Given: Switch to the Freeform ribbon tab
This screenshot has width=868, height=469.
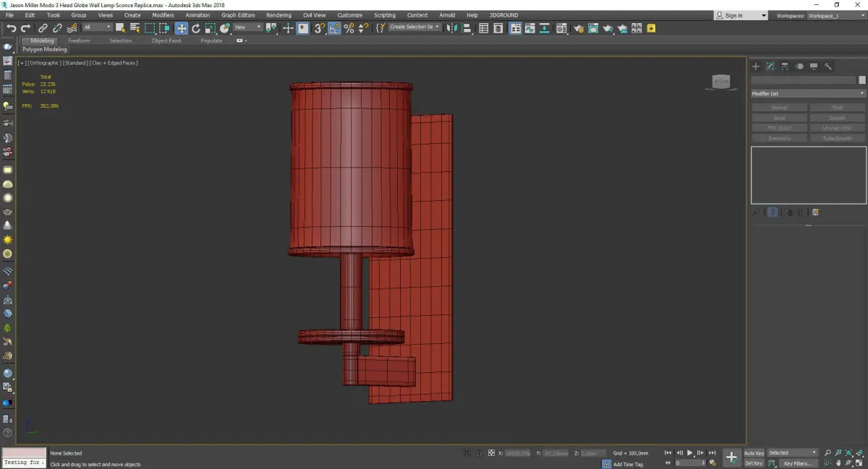Looking at the screenshot, I should 79,40.
